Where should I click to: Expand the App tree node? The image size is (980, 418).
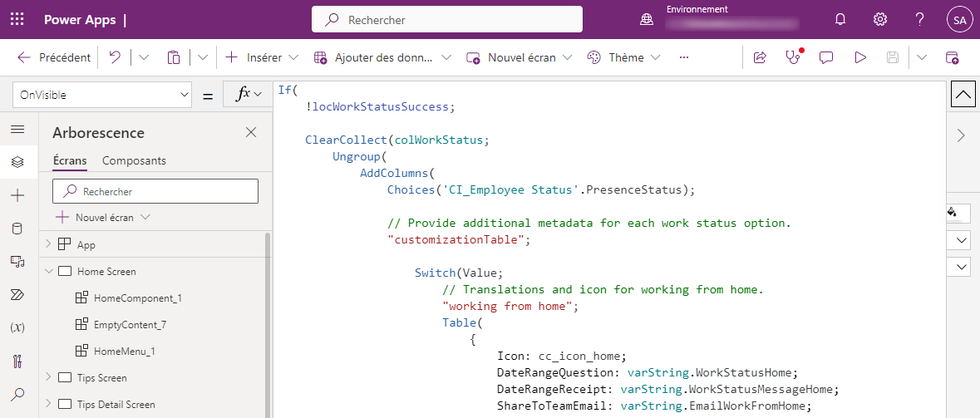pyautogui.click(x=49, y=244)
